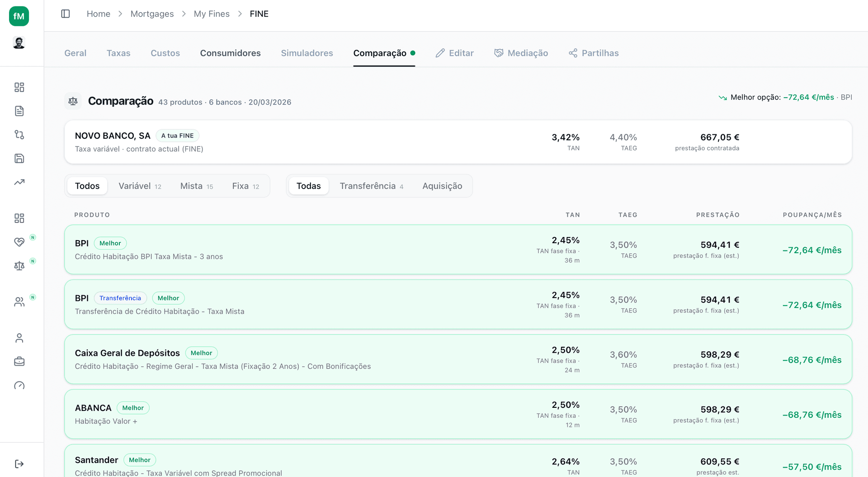Click the logout icon in sidebar

point(19,464)
